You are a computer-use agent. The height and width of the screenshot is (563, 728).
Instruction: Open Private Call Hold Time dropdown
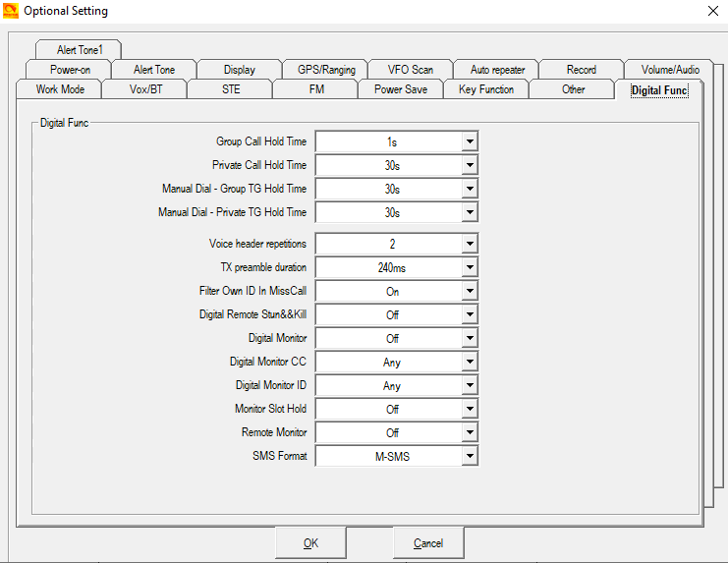coord(470,165)
